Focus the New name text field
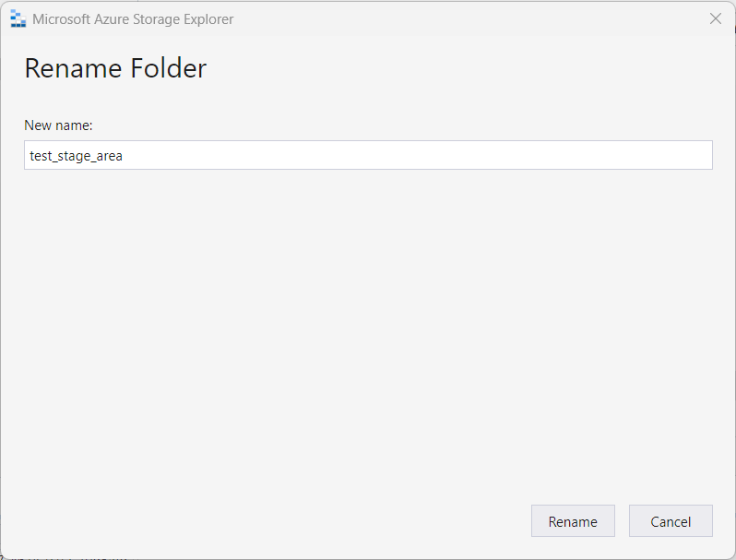The height and width of the screenshot is (560, 736). 368,155
